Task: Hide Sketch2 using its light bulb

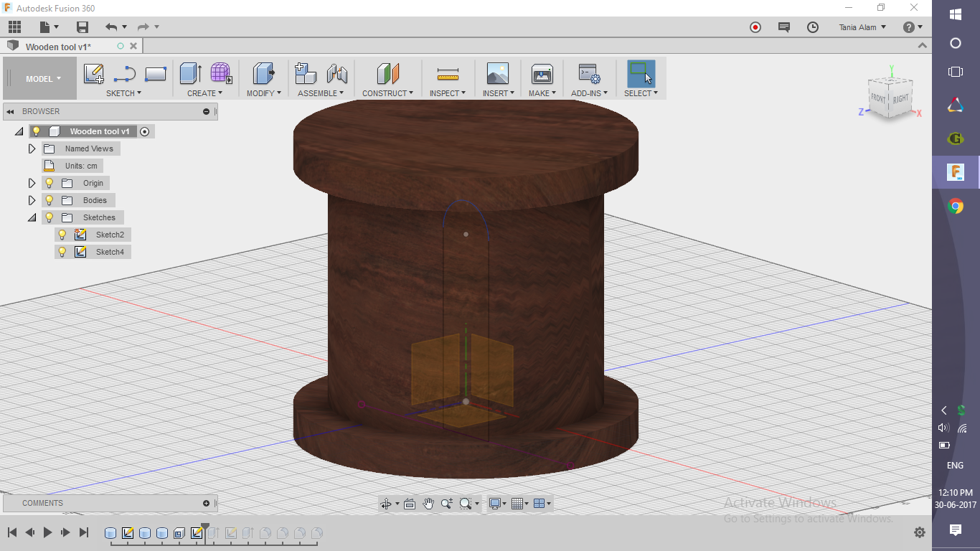Action: [x=62, y=235]
